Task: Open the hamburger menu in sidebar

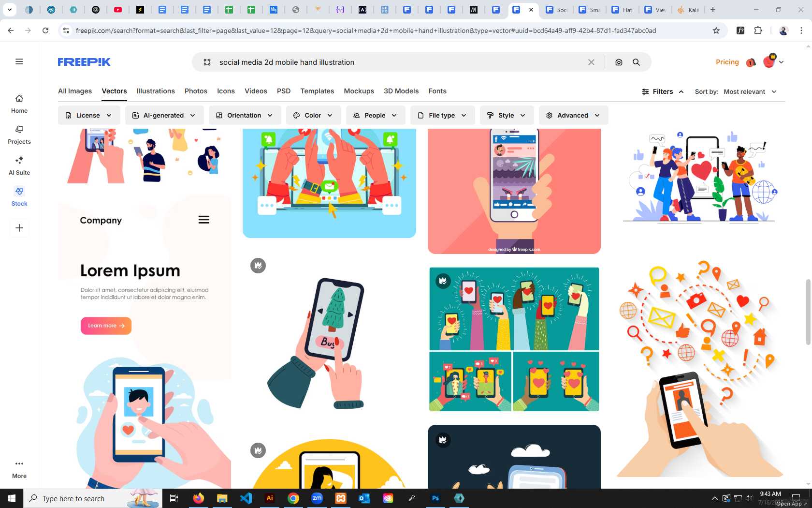Action: pyautogui.click(x=19, y=61)
